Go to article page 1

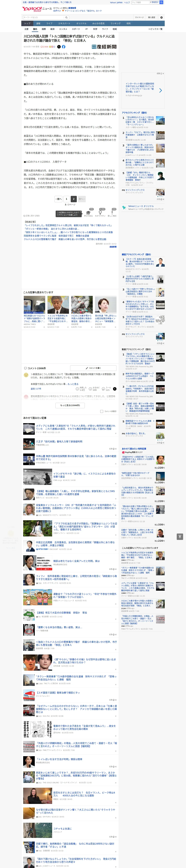pos(66,199)
